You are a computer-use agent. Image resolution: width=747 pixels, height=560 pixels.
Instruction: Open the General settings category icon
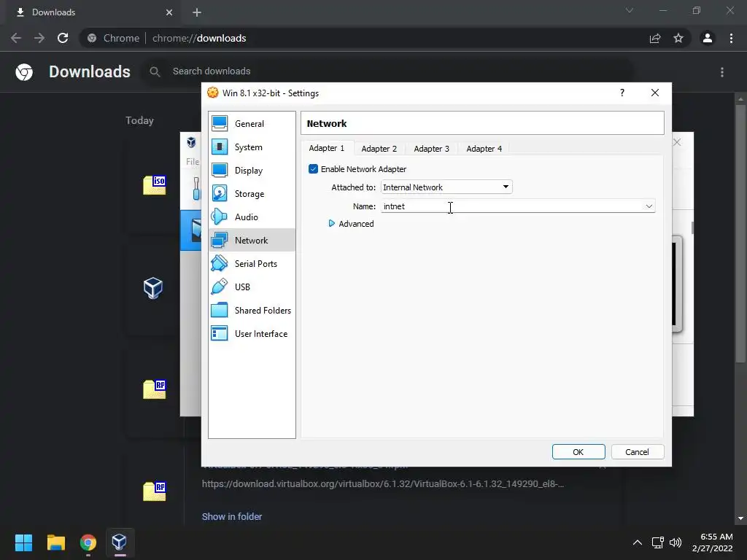(220, 123)
